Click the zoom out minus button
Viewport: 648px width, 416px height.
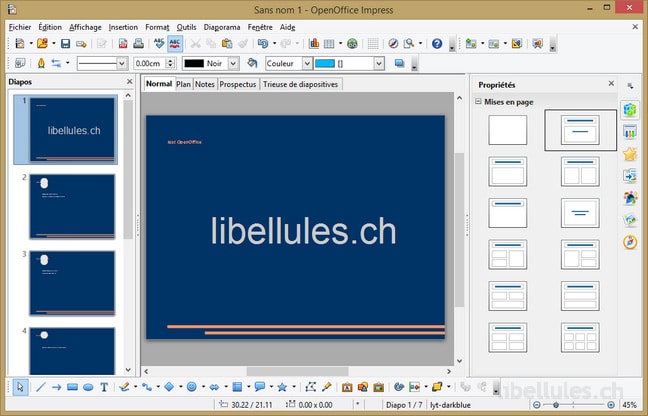click(536, 405)
